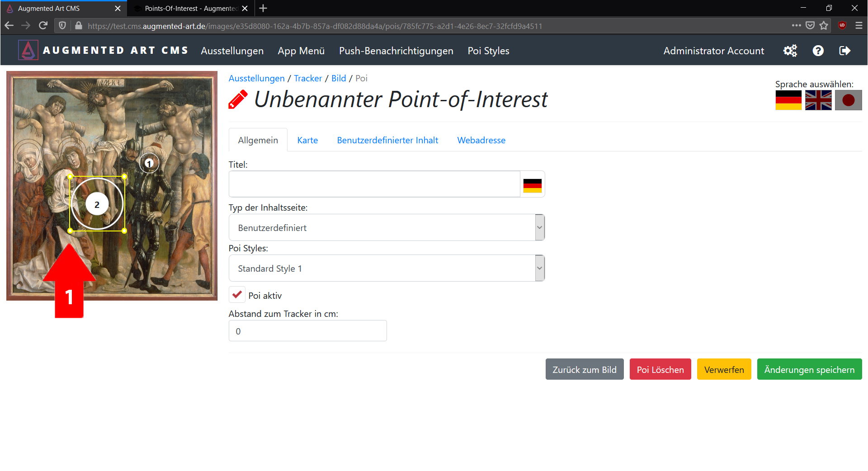Click Zurück zum Bild button
The width and height of the screenshot is (868, 471).
click(584, 369)
